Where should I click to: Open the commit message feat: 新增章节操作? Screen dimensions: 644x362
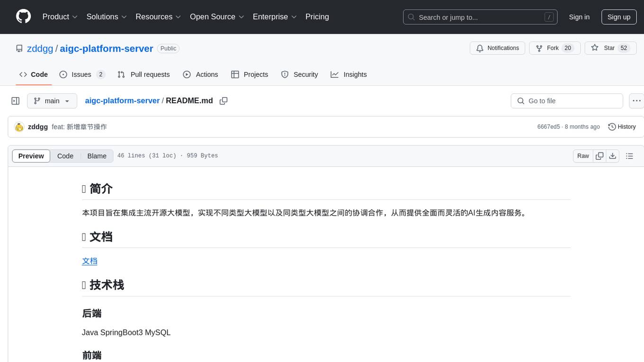[79, 127]
